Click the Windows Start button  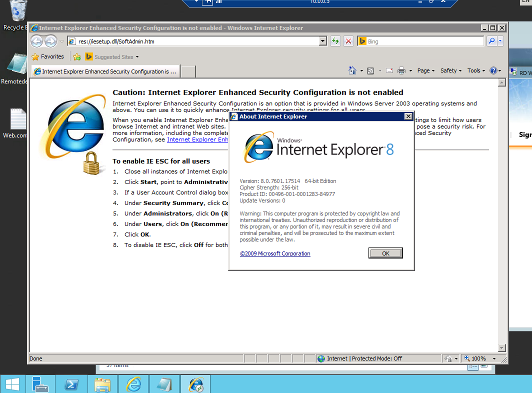tap(12, 384)
